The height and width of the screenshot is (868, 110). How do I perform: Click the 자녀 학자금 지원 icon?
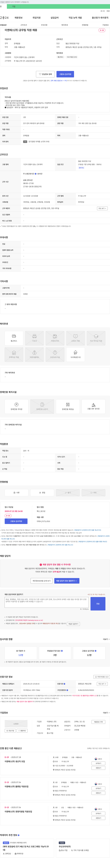pos(96,338)
